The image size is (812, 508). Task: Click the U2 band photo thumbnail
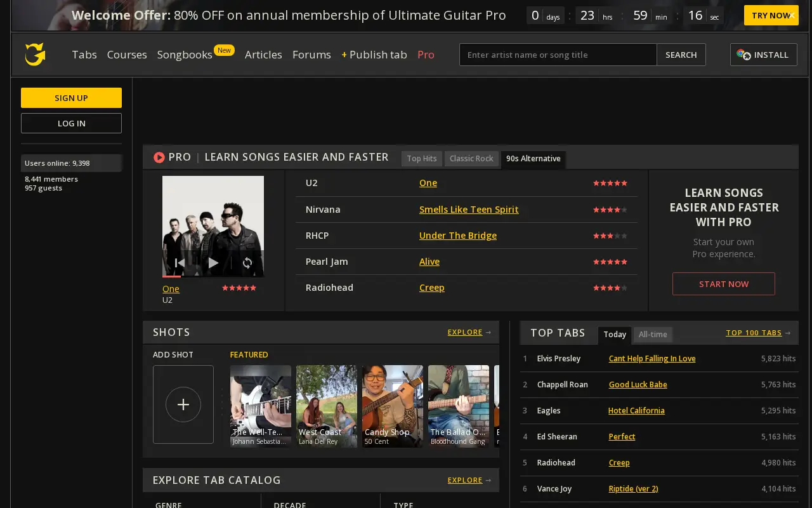coord(213,226)
